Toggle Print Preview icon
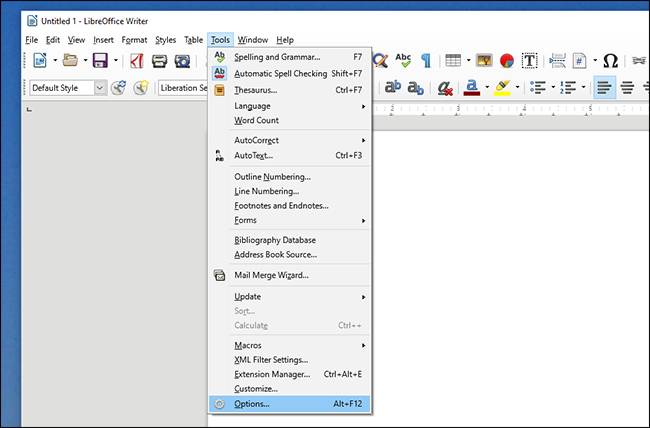This screenshot has width=650, height=428. (x=182, y=61)
